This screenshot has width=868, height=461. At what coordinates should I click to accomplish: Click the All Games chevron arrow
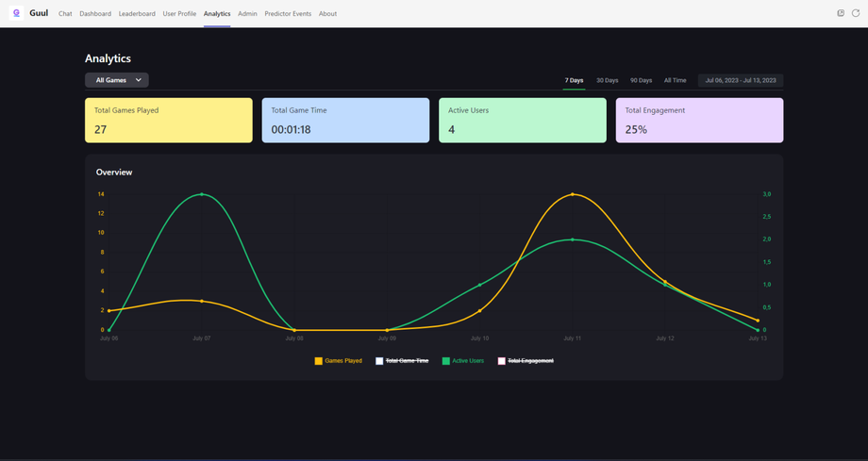[x=139, y=80]
